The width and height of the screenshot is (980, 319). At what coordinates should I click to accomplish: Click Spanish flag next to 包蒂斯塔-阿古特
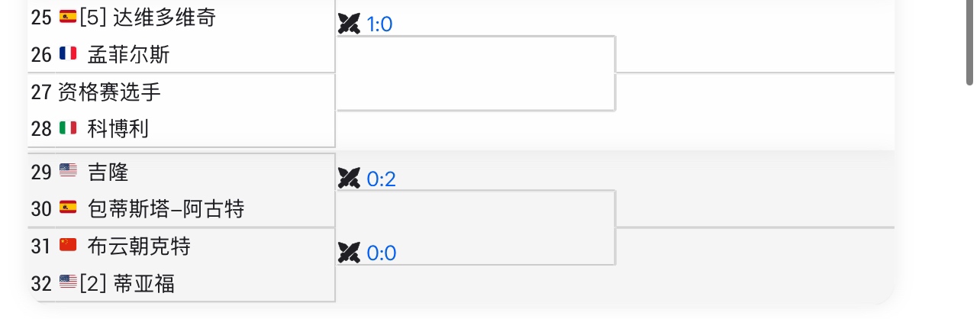(x=68, y=208)
